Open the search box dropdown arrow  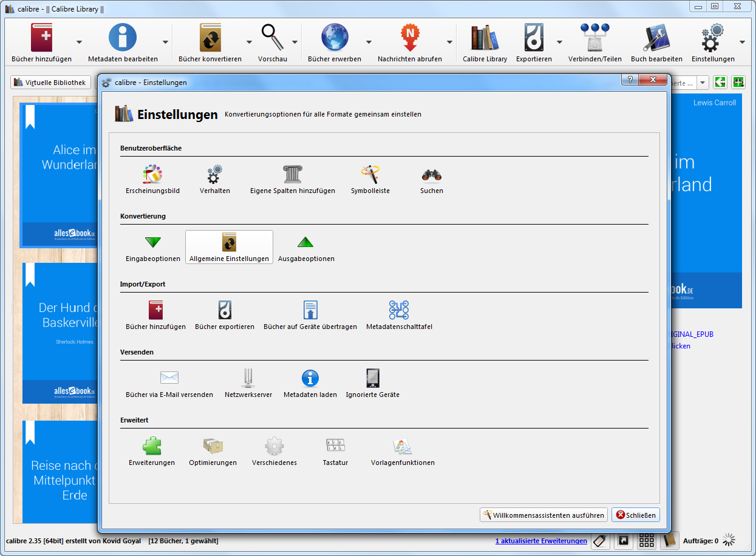(703, 83)
